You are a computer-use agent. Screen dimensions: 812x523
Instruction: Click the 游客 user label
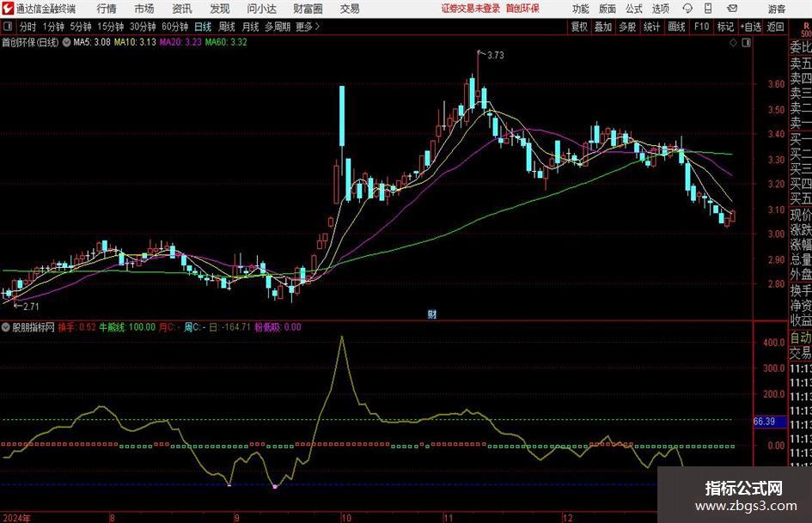pyautogui.click(x=776, y=9)
